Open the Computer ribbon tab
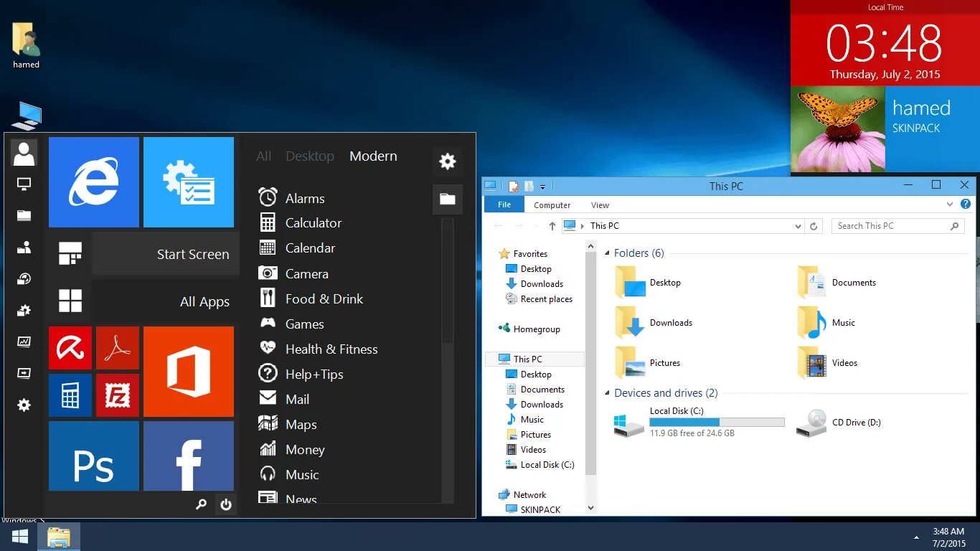 tap(552, 204)
